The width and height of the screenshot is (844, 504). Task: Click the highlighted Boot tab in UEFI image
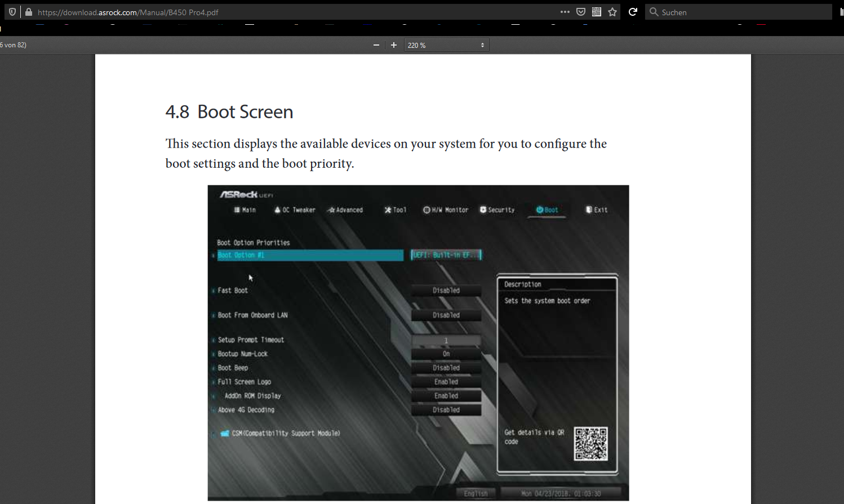(547, 210)
